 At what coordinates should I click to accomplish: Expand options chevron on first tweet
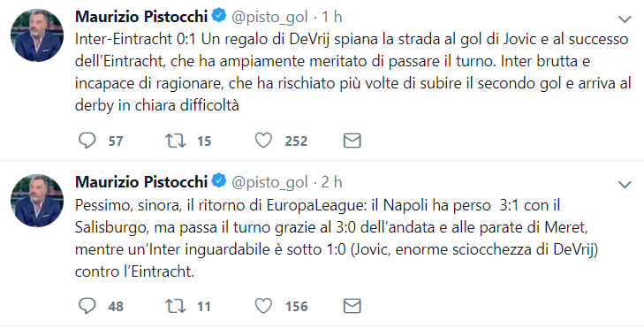pos(625,19)
